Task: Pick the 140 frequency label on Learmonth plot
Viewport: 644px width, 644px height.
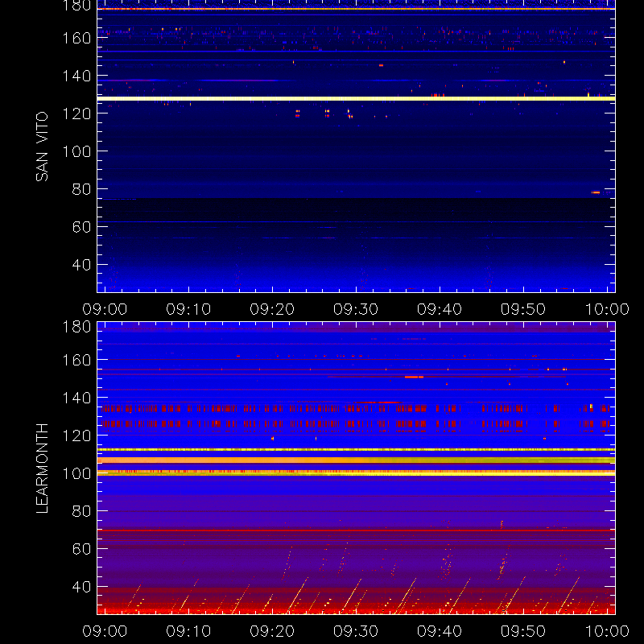Action: pyautogui.click(x=76, y=398)
